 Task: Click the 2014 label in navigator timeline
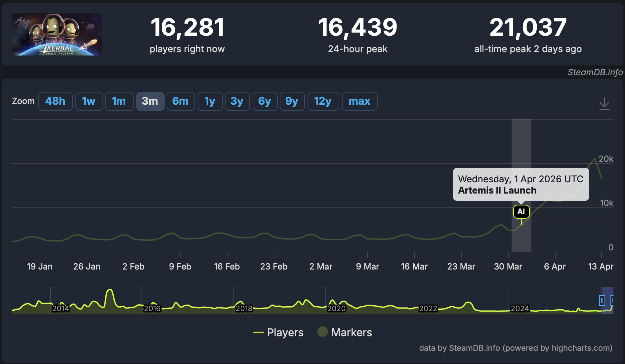click(61, 309)
